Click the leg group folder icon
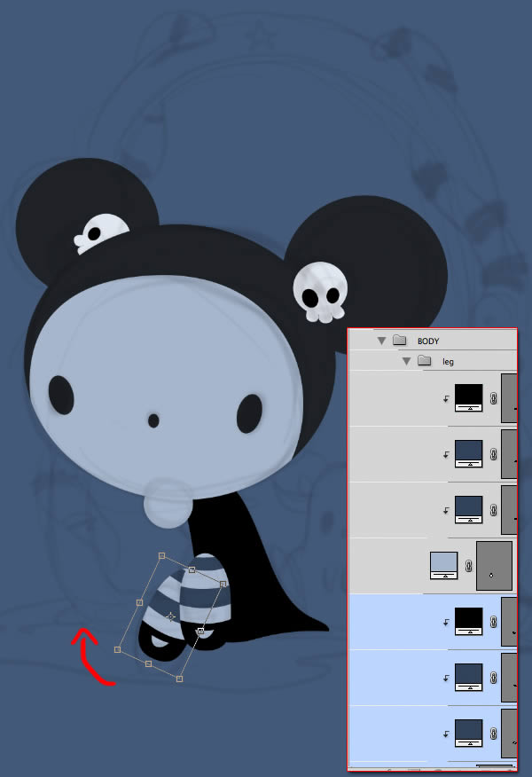 click(x=424, y=360)
